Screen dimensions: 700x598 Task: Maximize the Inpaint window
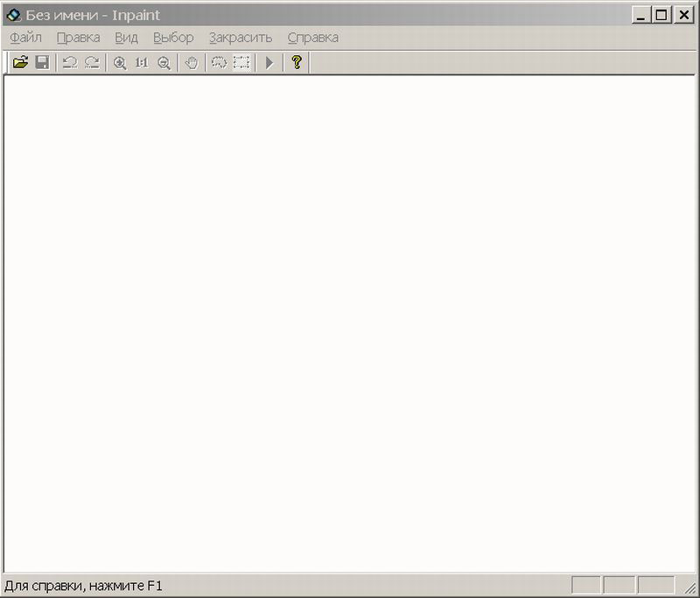[x=661, y=15]
